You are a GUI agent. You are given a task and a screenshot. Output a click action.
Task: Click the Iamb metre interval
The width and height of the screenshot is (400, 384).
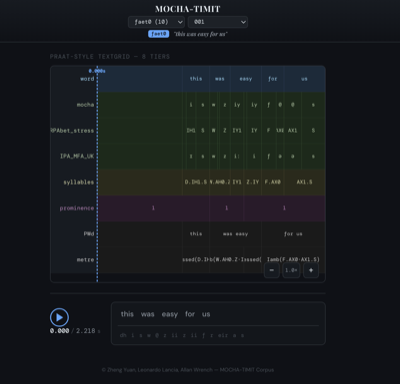coord(293,259)
